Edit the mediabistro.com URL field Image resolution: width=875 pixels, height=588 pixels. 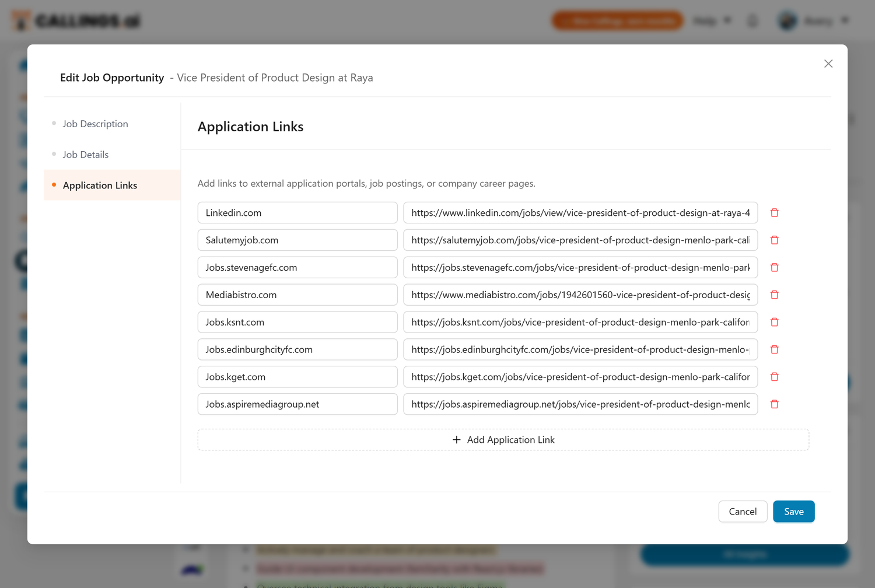coord(580,295)
